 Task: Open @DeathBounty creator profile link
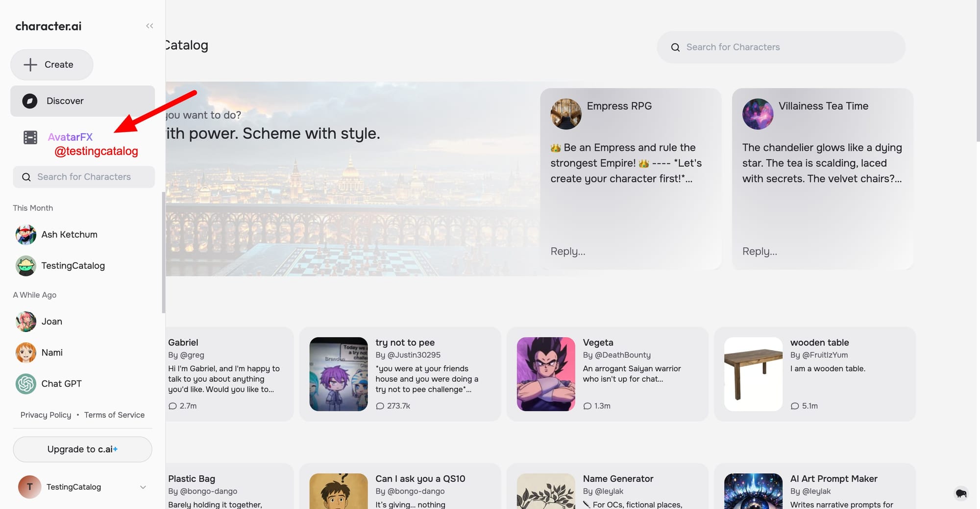pyautogui.click(x=623, y=355)
